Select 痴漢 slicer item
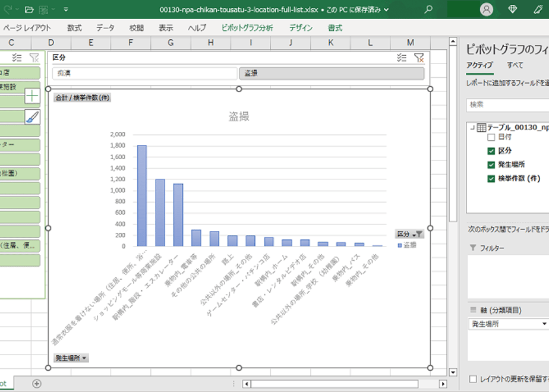The image size is (549, 392). [x=145, y=73]
